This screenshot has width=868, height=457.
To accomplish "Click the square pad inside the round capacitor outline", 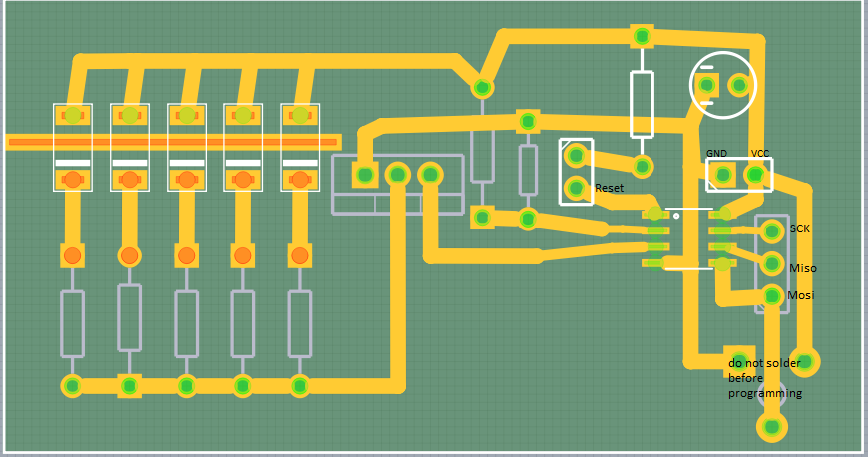I will (x=707, y=85).
